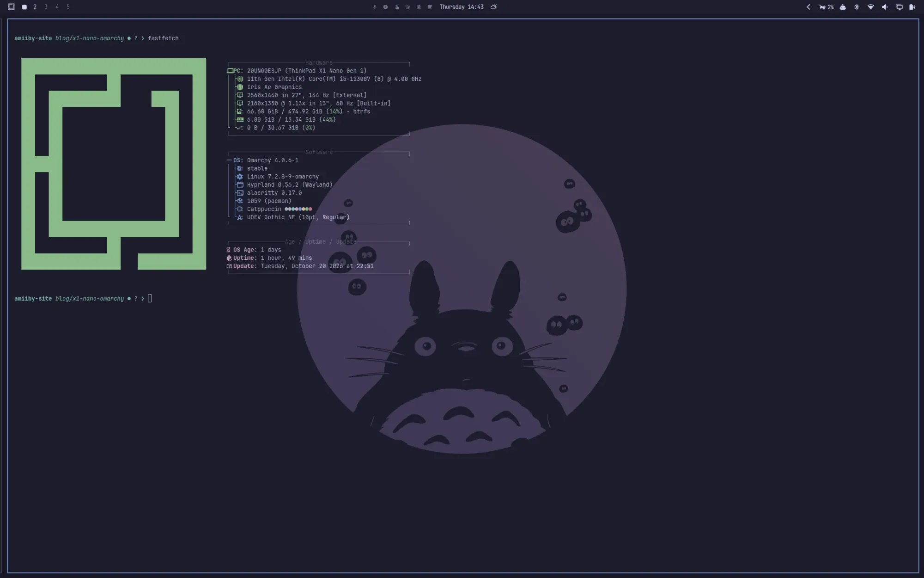Click the 2560x1440 external display line
The image size is (924, 578).
[x=301, y=95]
